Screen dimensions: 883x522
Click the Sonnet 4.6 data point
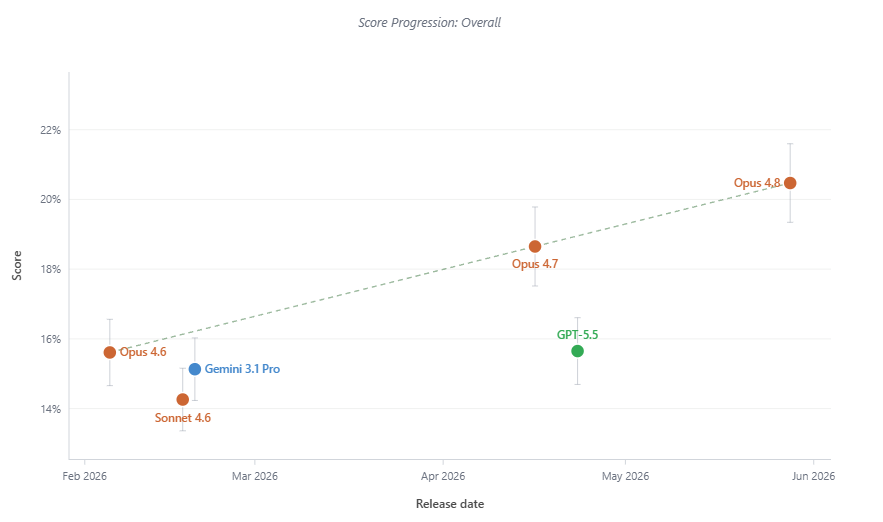tap(182, 399)
